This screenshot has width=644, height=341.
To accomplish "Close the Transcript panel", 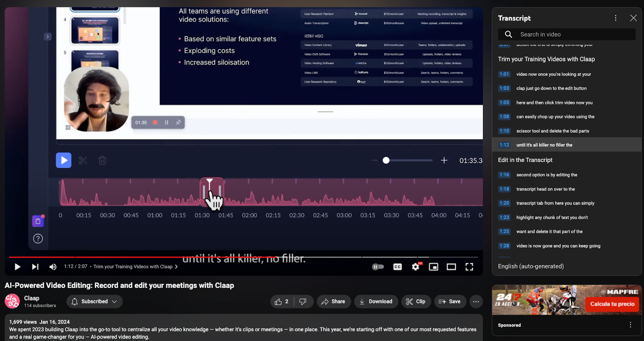I will pyautogui.click(x=633, y=18).
